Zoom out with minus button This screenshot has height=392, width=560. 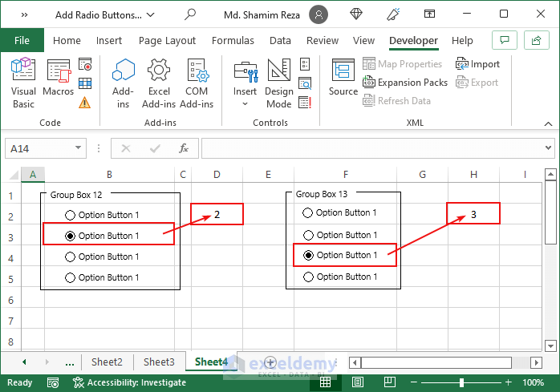[x=414, y=382]
